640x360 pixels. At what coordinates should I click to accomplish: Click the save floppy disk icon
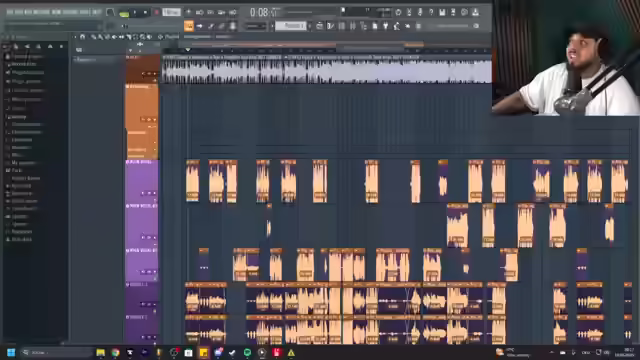442,12
